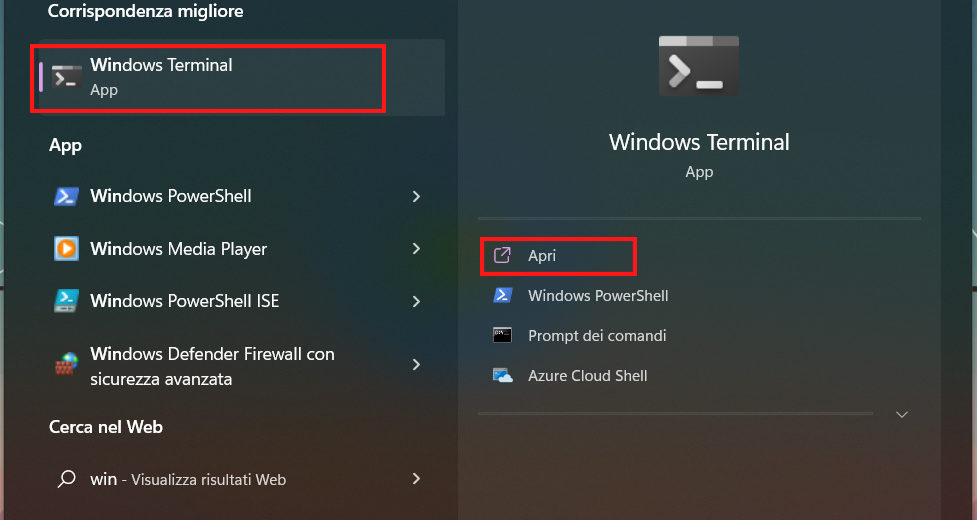Expand Windows Defender Firewall result chevron
This screenshot has width=977, height=520.
pyautogui.click(x=416, y=366)
